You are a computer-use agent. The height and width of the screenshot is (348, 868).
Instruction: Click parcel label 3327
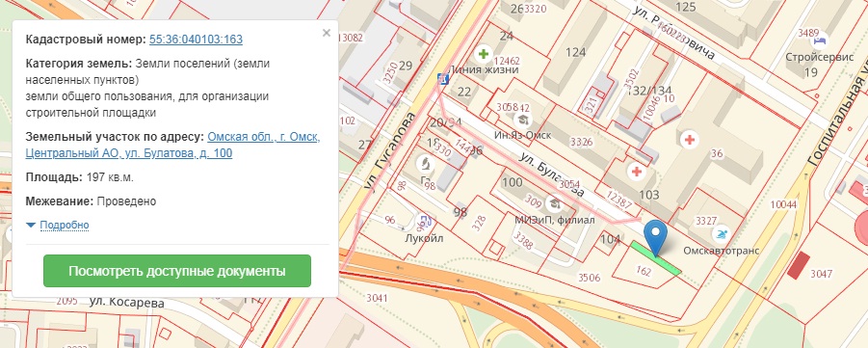[706, 221]
